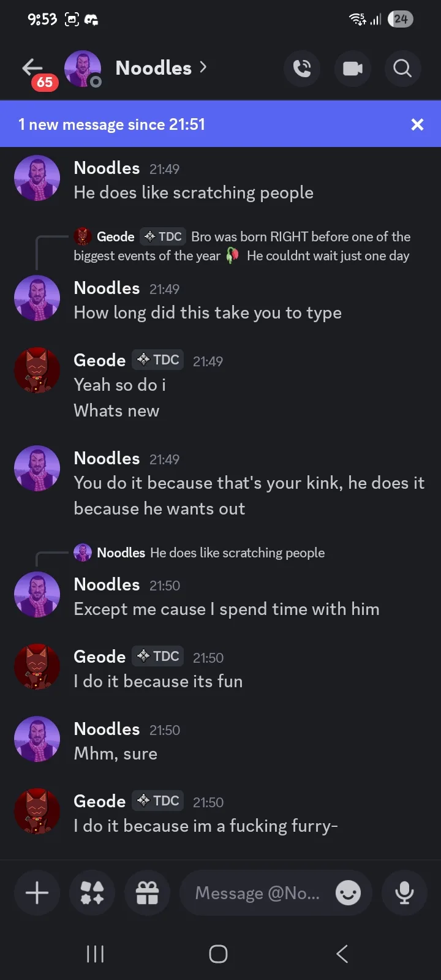Open the plus attachment menu

[37, 893]
